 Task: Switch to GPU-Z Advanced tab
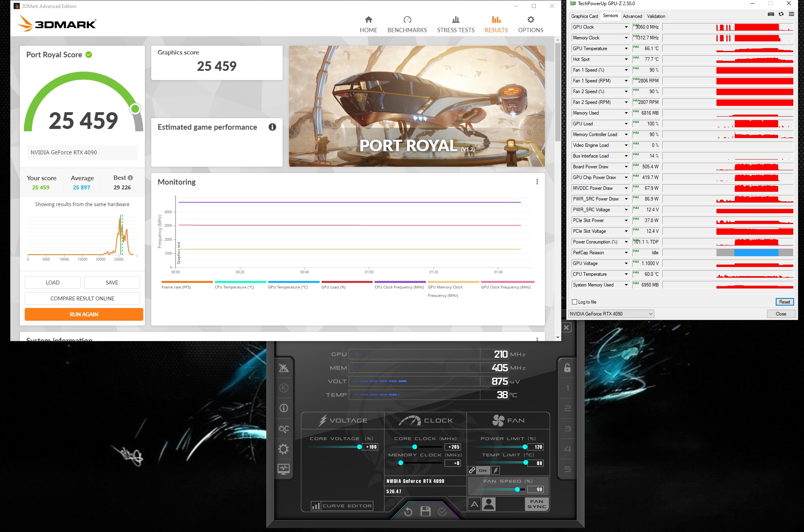[632, 16]
